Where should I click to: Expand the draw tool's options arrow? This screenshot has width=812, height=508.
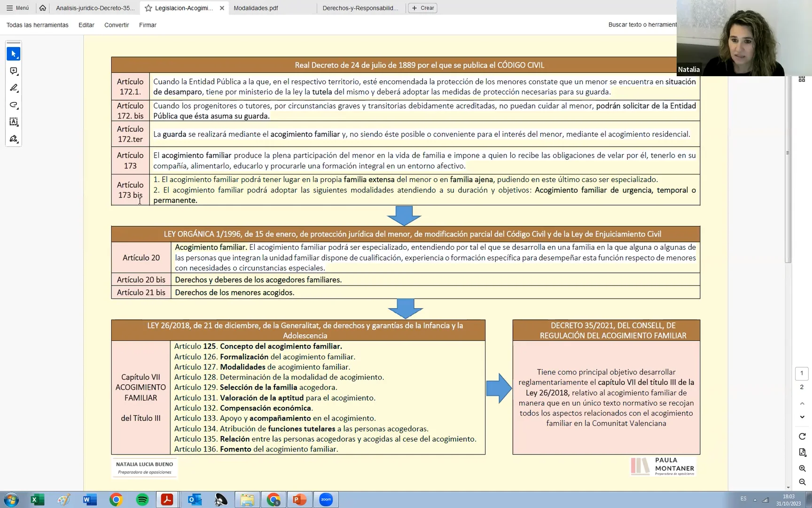[x=18, y=110]
